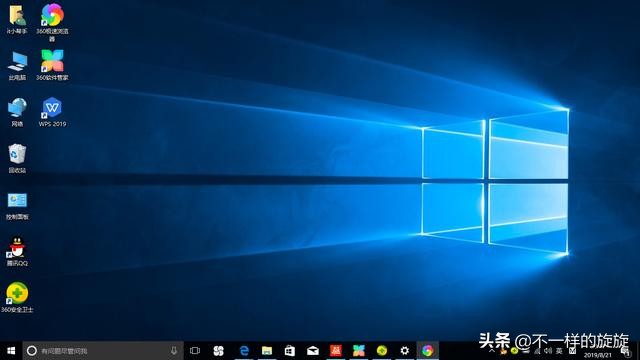Open the 360软件管家 taskbar icon

click(359, 351)
